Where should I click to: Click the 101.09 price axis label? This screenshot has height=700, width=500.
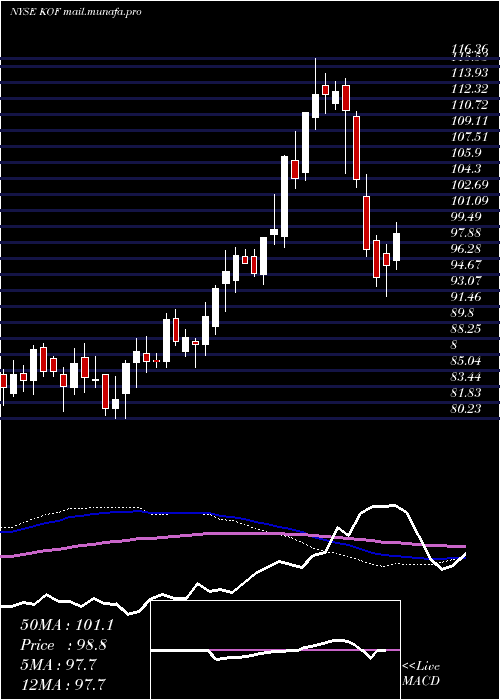coord(470,201)
